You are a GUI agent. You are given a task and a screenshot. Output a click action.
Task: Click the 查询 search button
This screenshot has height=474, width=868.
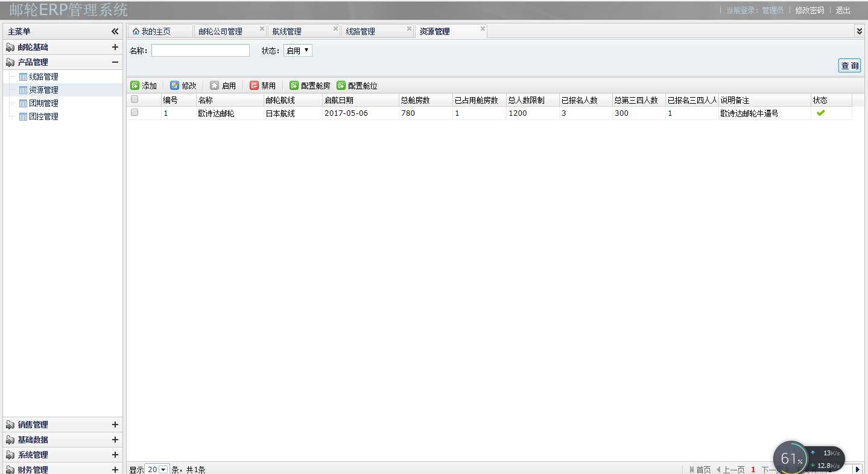coord(850,66)
